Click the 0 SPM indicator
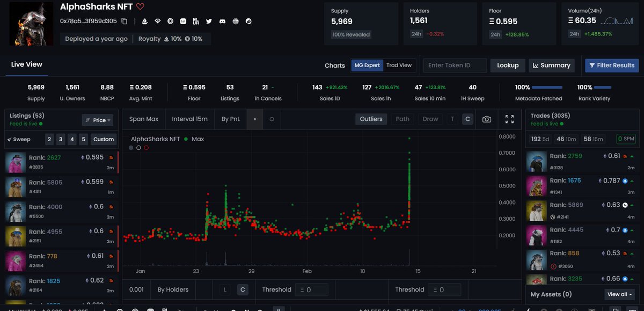Screen dimensions: 644x311 626,139
